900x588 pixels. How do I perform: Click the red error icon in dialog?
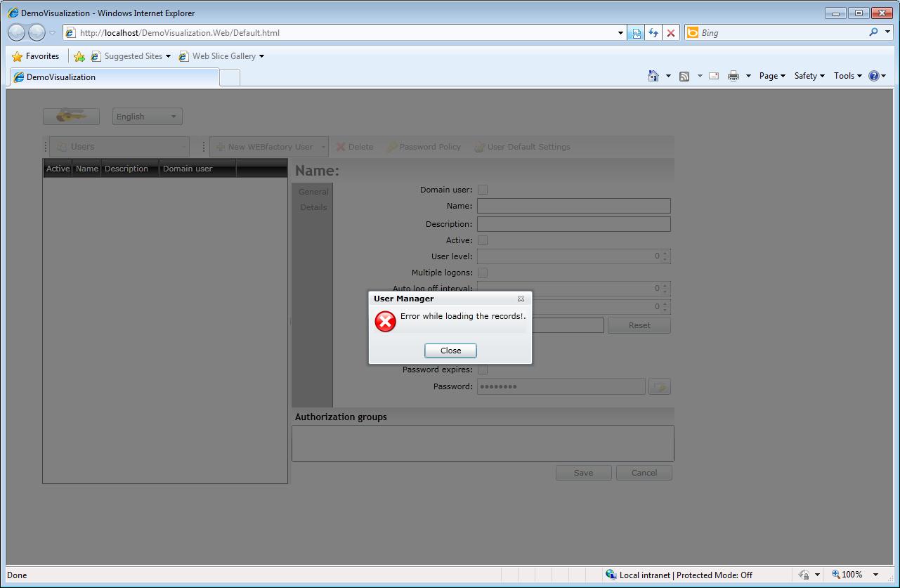pos(385,322)
